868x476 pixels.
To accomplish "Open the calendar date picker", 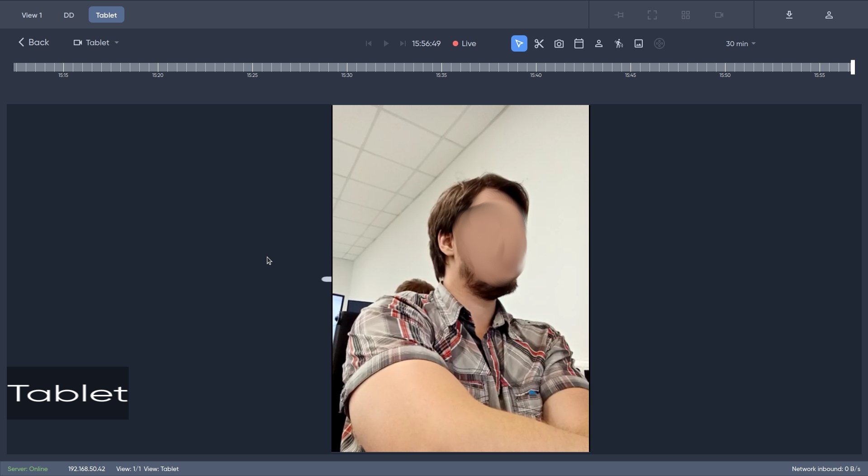I will tap(579, 43).
